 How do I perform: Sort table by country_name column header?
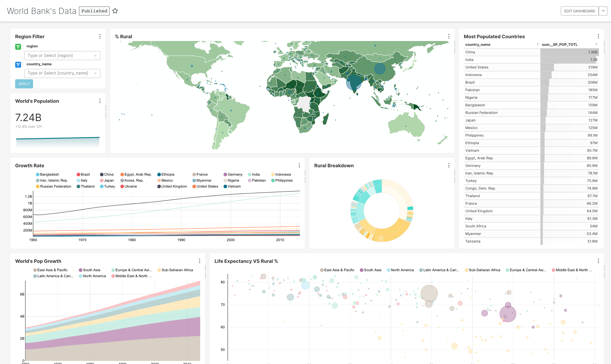(x=478, y=44)
